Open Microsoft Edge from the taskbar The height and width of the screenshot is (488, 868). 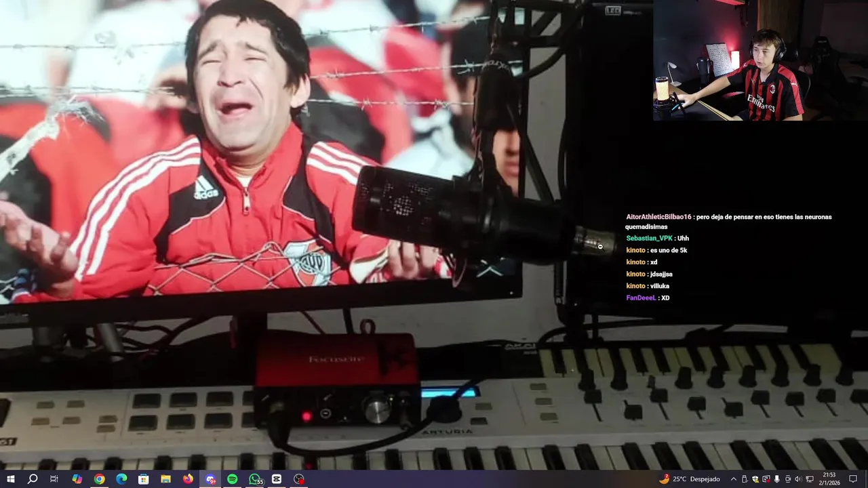[x=121, y=479]
